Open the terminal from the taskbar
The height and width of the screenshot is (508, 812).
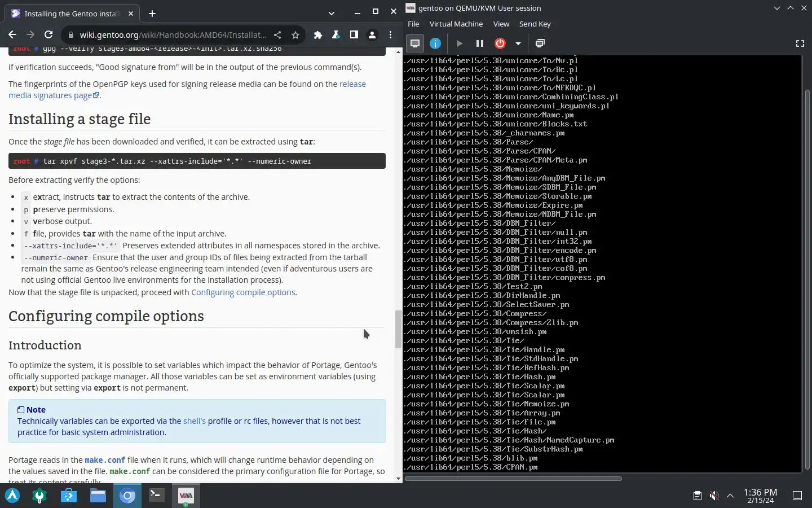pyautogui.click(x=157, y=496)
